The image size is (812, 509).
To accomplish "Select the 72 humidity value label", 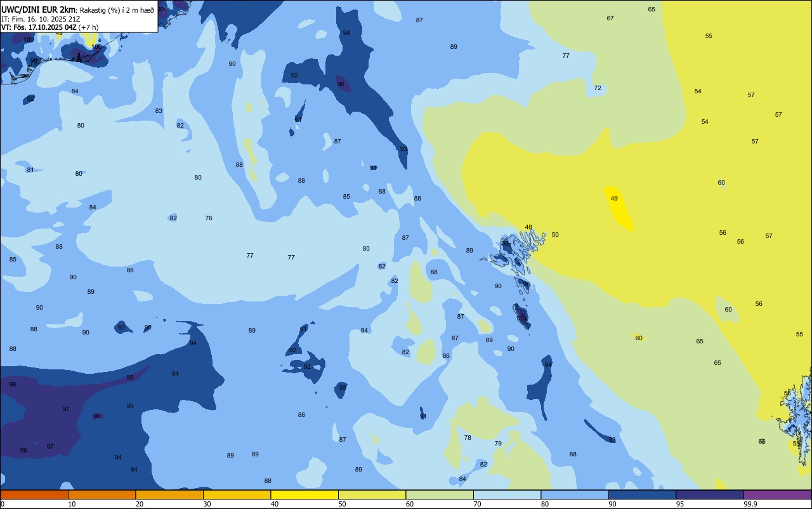I will coord(598,88).
